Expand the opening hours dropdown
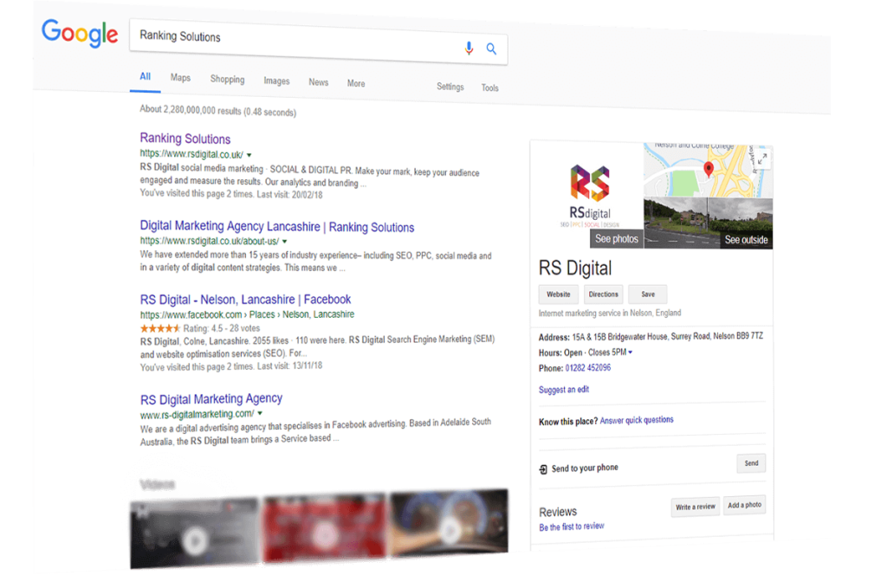The width and height of the screenshot is (887, 588). (x=630, y=352)
